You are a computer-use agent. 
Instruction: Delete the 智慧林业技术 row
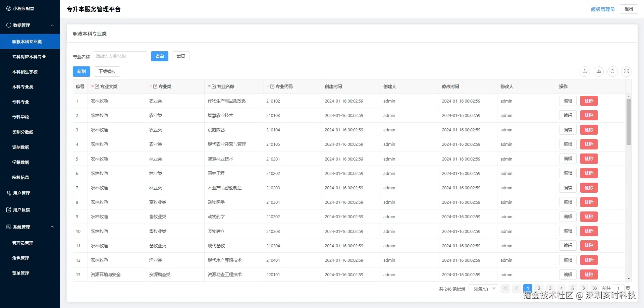[589, 159]
